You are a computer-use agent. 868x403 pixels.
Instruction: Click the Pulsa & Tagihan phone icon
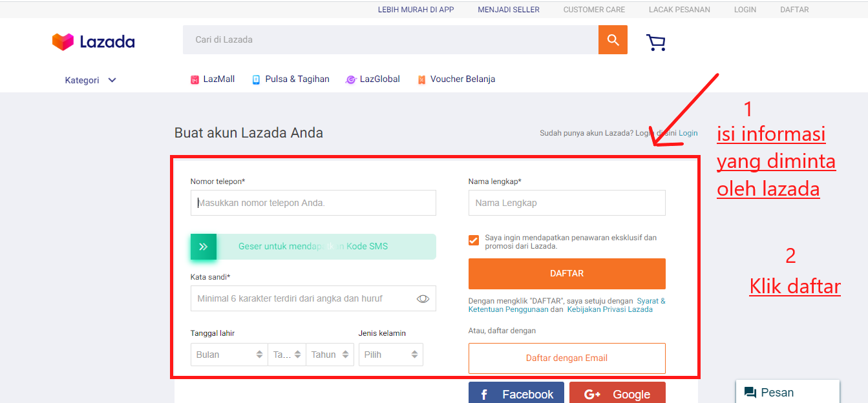(256, 80)
